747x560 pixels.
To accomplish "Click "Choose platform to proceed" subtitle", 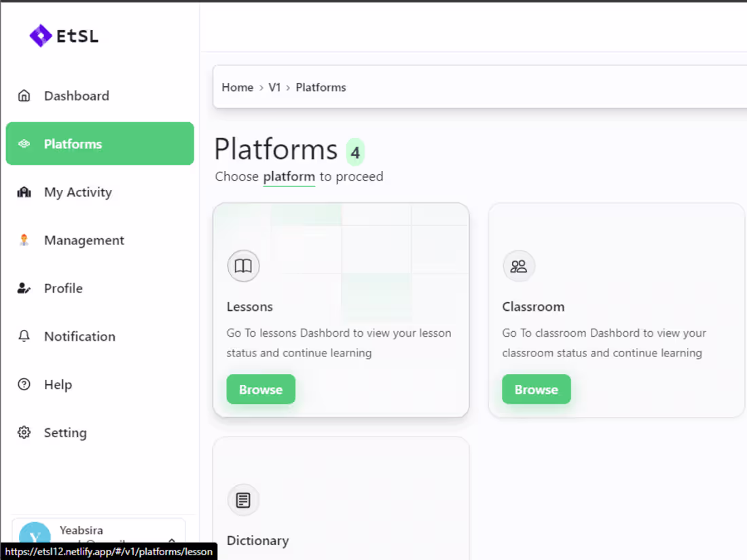I will tap(299, 176).
